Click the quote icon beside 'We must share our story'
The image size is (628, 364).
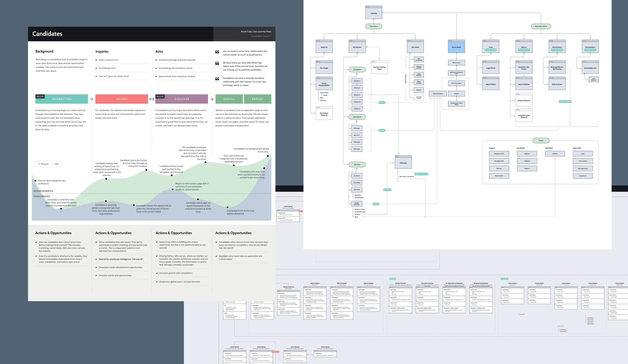point(217,63)
